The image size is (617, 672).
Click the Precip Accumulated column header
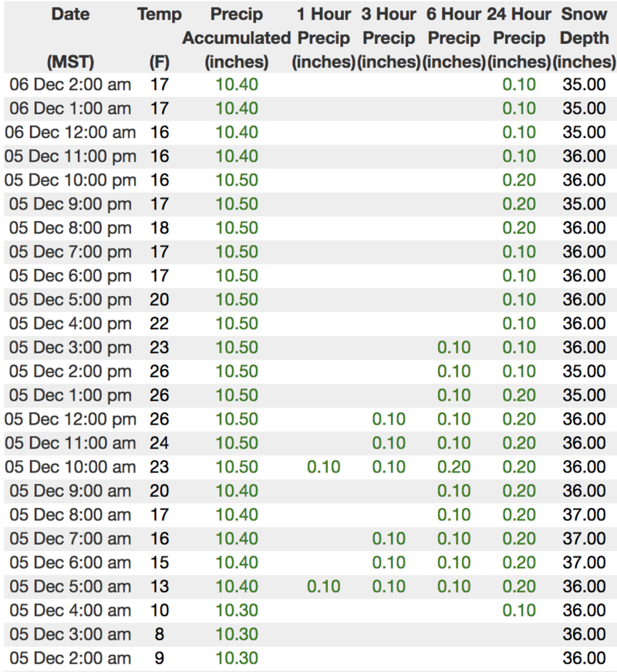(237, 37)
